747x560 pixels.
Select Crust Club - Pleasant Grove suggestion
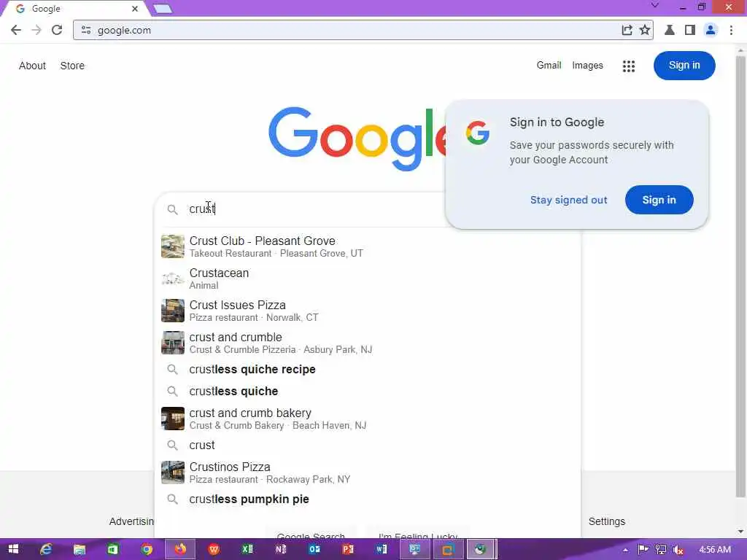(x=368, y=246)
